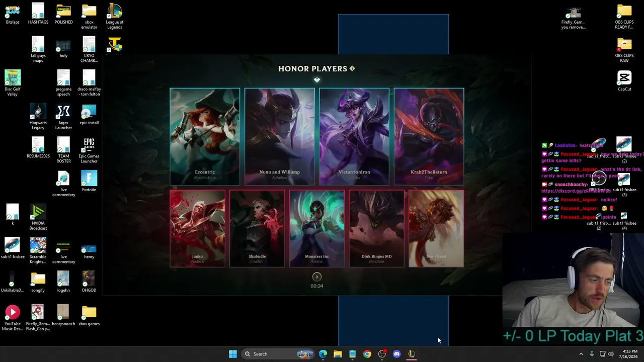
Task: Open YouTube Music Desktop shortcut
Action: (13, 318)
